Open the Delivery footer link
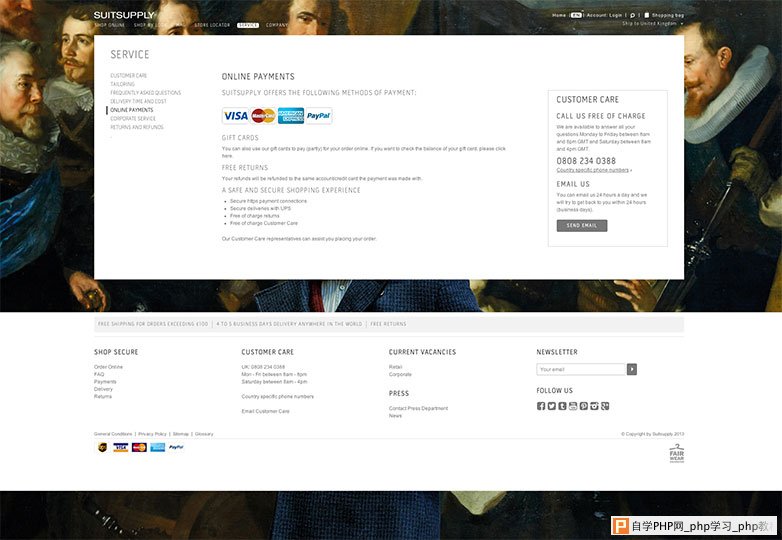 coord(103,389)
